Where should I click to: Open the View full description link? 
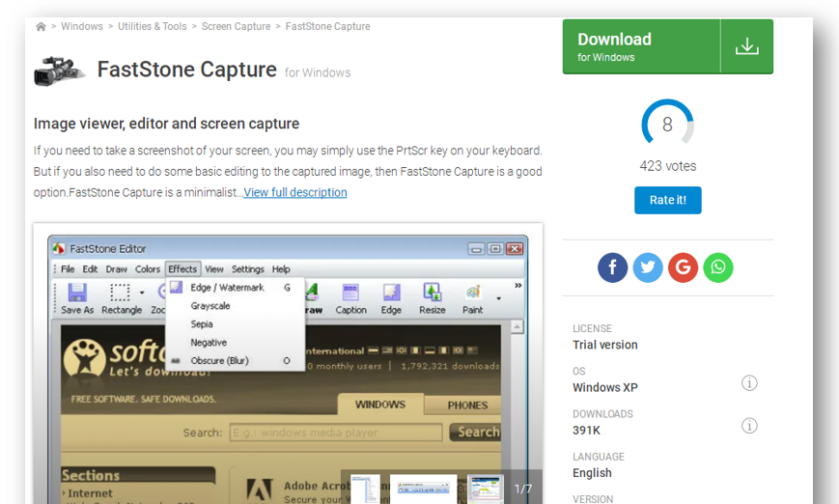294,192
